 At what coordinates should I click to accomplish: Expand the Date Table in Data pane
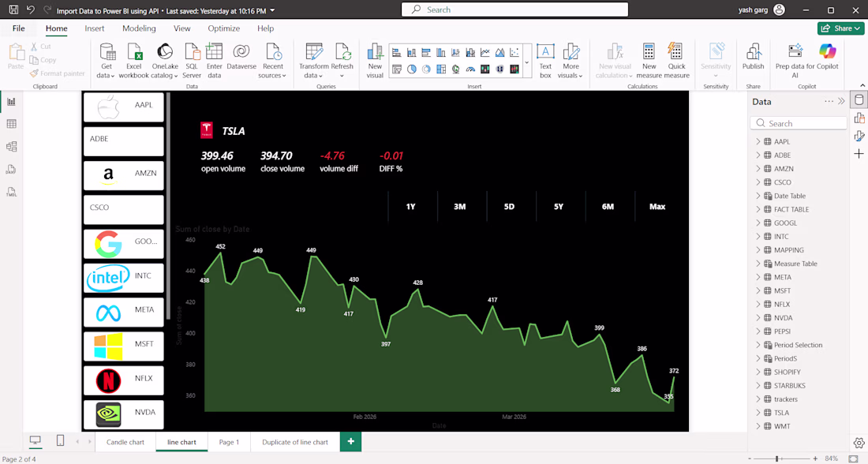pyautogui.click(x=758, y=196)
